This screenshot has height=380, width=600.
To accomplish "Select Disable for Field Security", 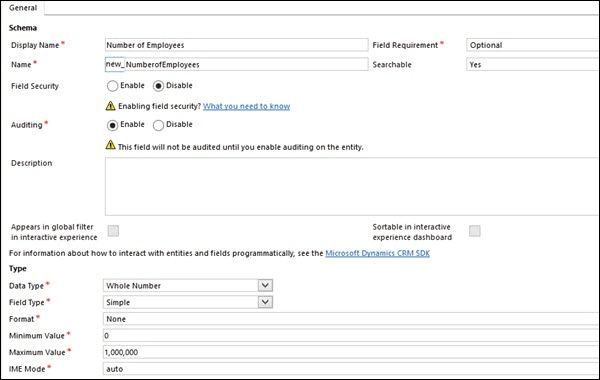I will pos(158,86).
